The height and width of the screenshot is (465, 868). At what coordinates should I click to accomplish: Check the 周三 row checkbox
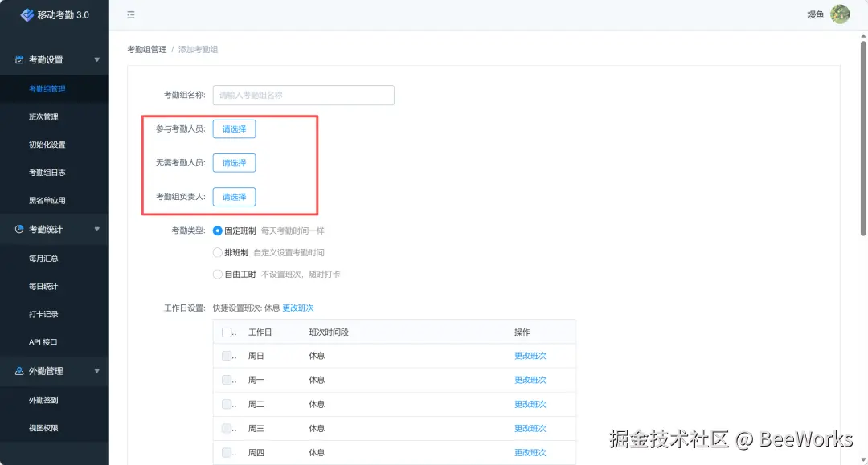coord(227,429)
